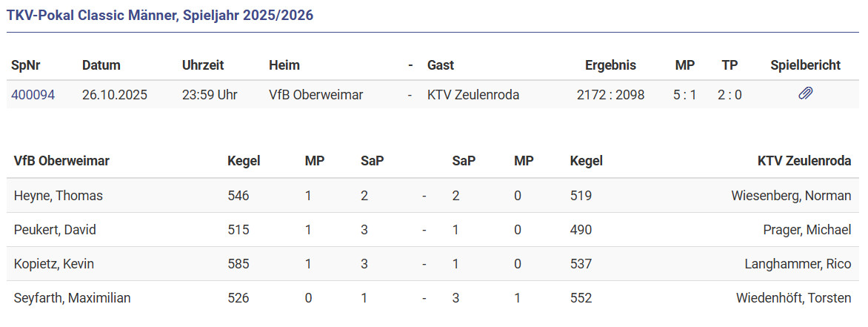This screenshot has height=327, width=868.
Task: Click the KTV Zeulenroda table header
Action: [x=804, y=161]
